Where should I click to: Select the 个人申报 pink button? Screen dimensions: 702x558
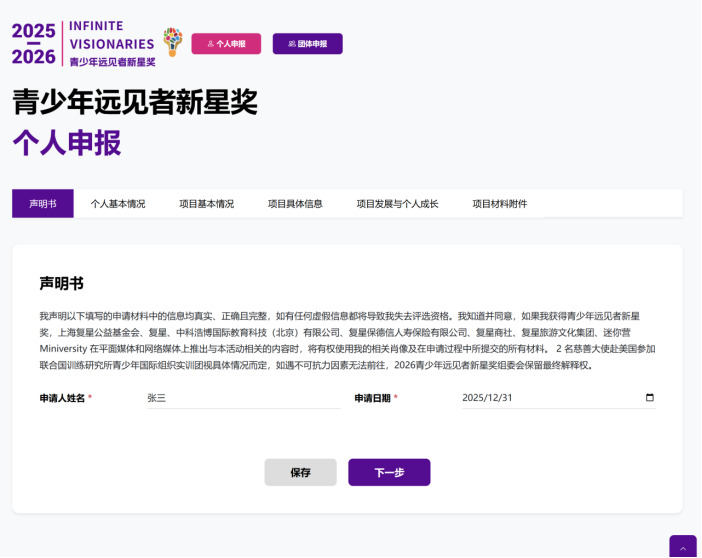(226, 44)
